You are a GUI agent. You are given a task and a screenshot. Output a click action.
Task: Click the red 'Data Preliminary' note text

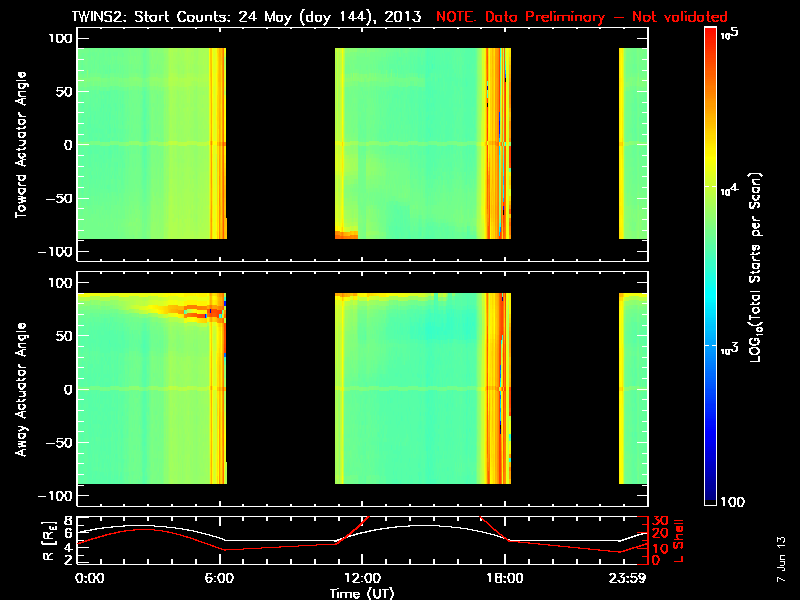(582, 17)
